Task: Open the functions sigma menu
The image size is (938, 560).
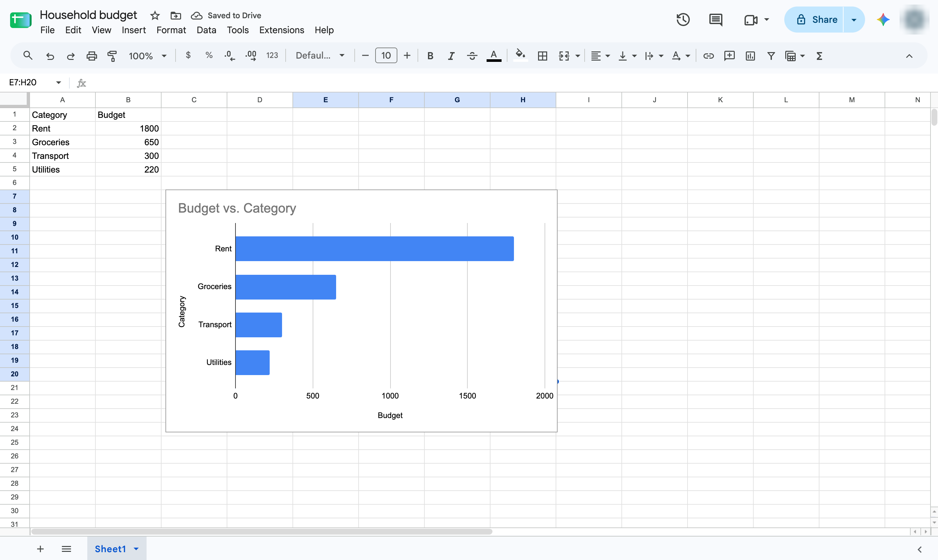Action: coord(819,56)
